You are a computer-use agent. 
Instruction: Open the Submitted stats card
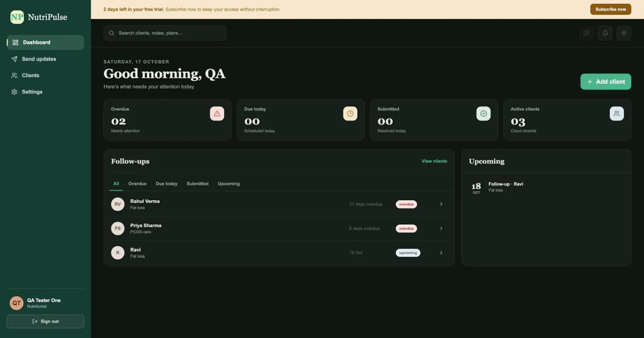pyautogui.click(x=434, y=120)
